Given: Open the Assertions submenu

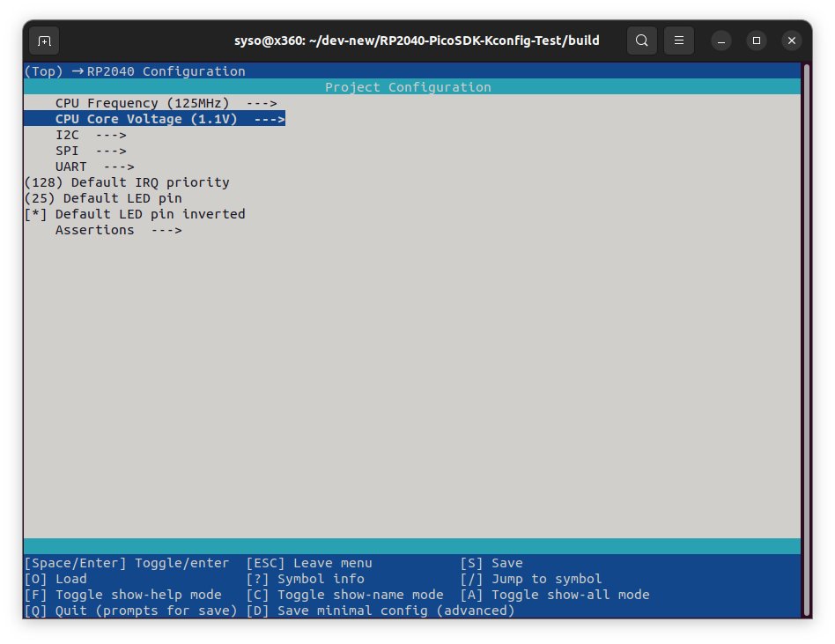Looking at the screenshot, I should pos(119,229).
